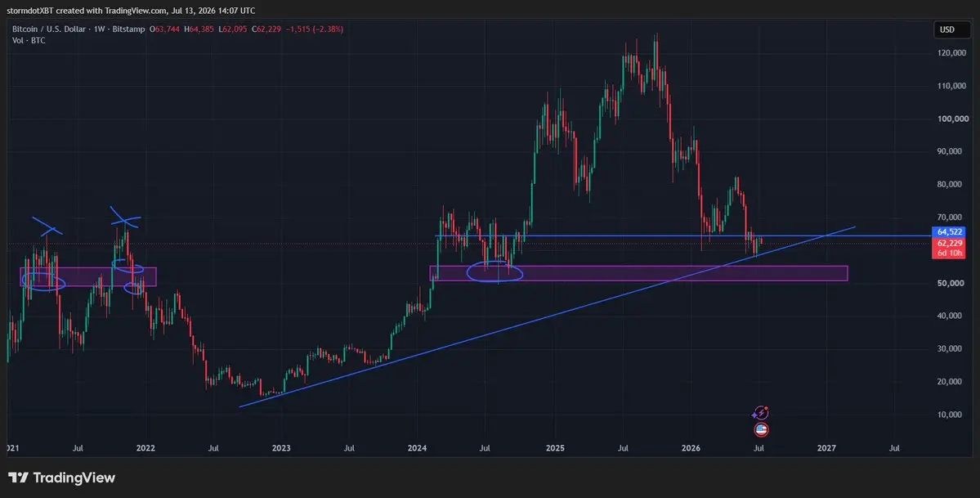Click the Bitcoin / U.S. Dollar symbol title
The image size is (980, 498).
click(x=47, y=29)
